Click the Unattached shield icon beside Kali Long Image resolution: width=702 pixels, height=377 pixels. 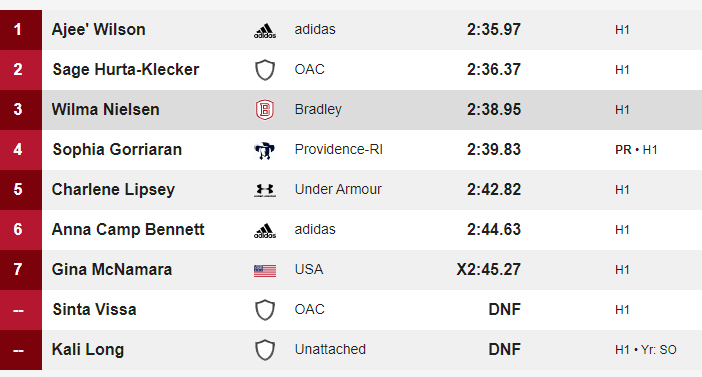pos(265,350)
